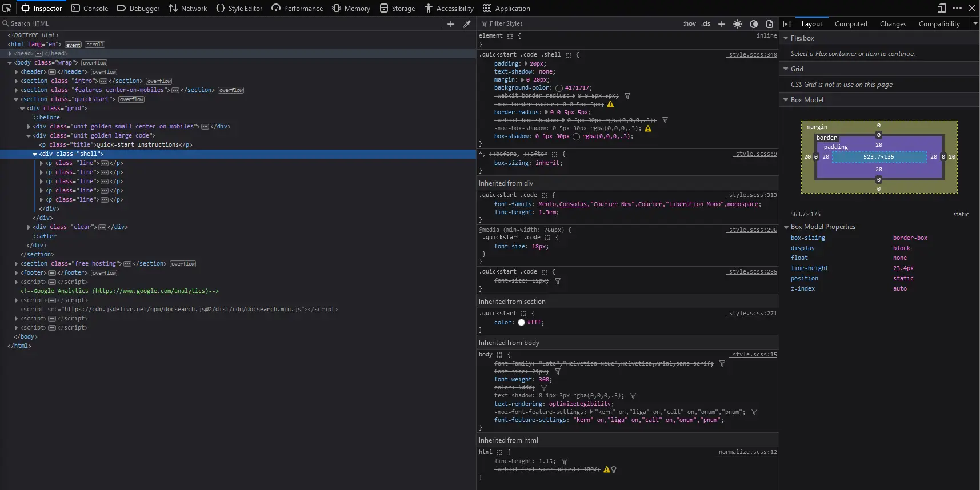Viewport: 980px width, 490px height.
Task: Toggle responsive design mode icon
Action: [942, 8]
